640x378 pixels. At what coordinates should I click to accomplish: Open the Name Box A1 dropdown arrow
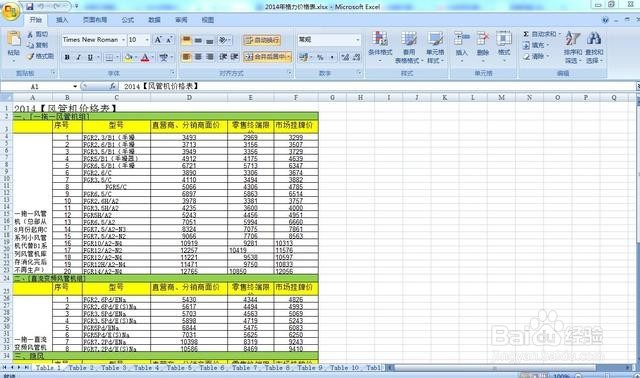point(75,86)
